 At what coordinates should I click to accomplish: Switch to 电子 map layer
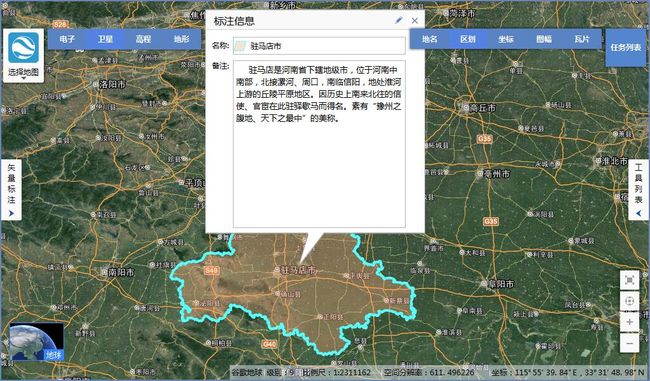point(67,39)
